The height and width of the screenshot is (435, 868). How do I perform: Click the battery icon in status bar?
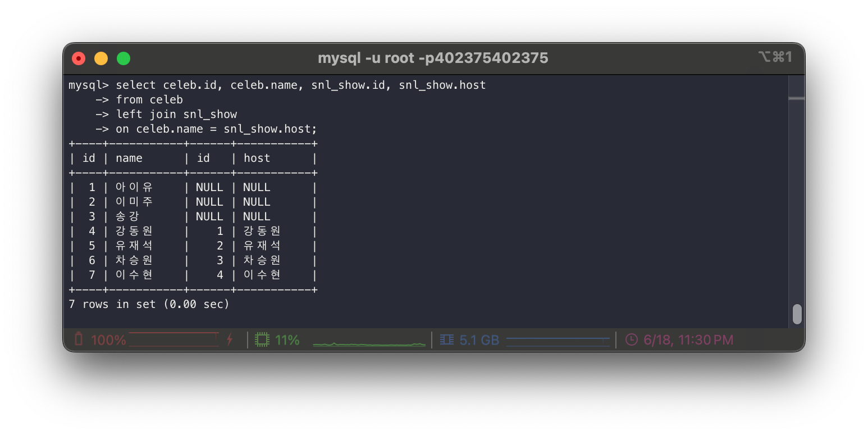point(79,339)
